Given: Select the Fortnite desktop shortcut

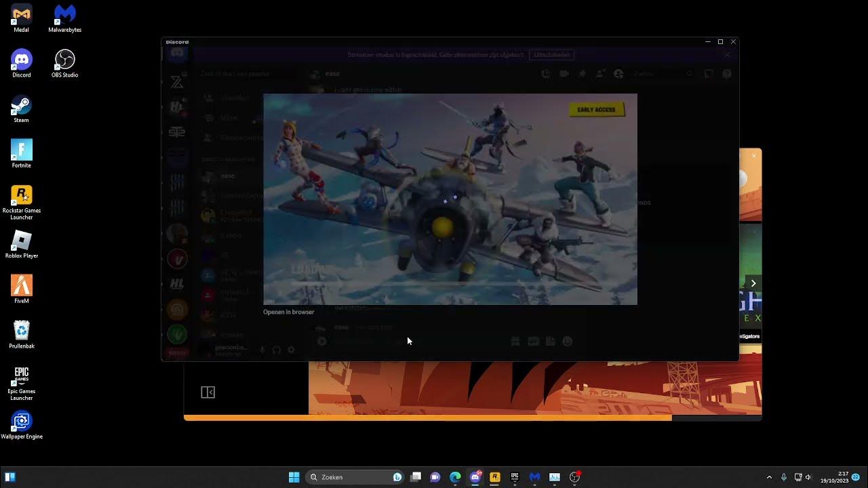Looking at the screenshot, I should click(21, 155).
